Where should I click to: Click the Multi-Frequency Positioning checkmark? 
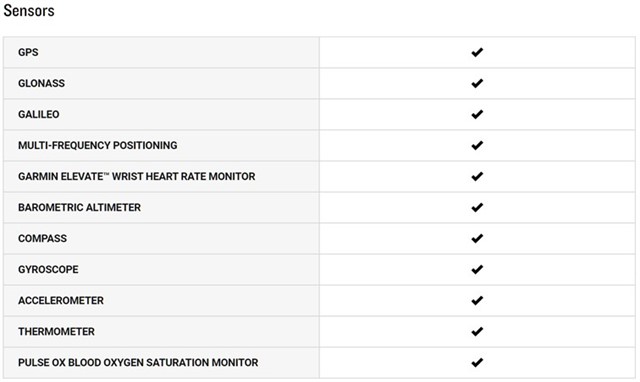click(x=477, y=145)
